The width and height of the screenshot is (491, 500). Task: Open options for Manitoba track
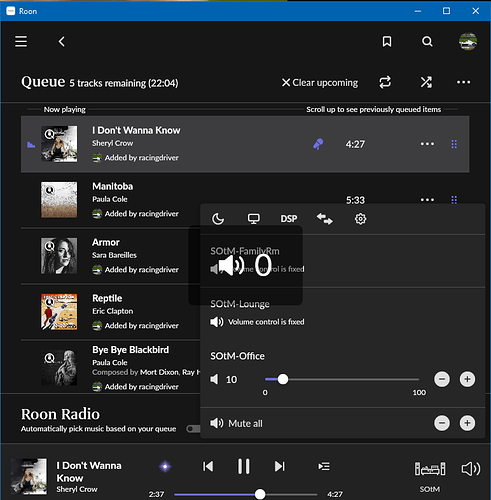(427, 200)
